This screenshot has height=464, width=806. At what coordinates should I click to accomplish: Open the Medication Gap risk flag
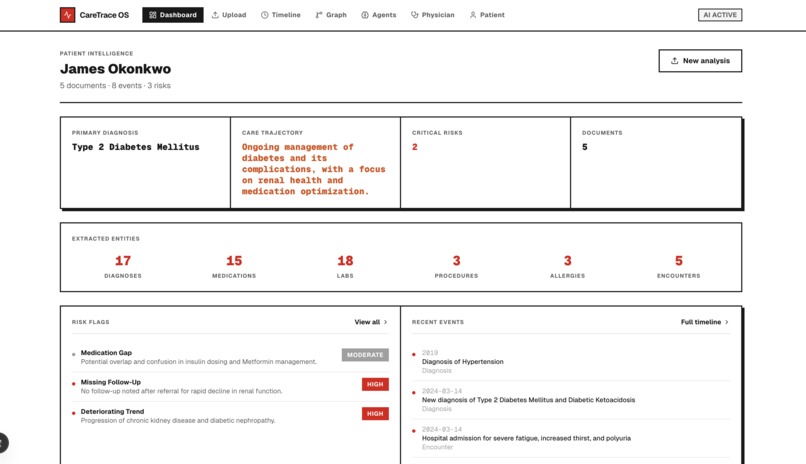pos(230,357)
